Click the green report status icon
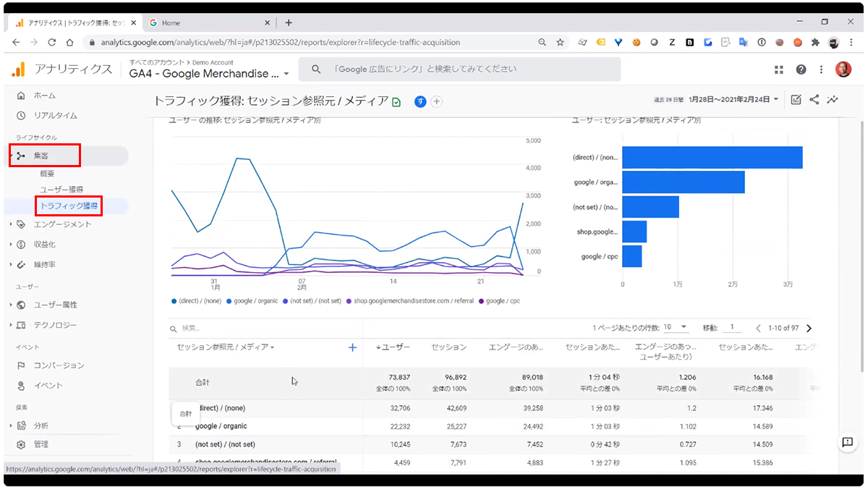This screenshot has height=490, width=868. 396,102
